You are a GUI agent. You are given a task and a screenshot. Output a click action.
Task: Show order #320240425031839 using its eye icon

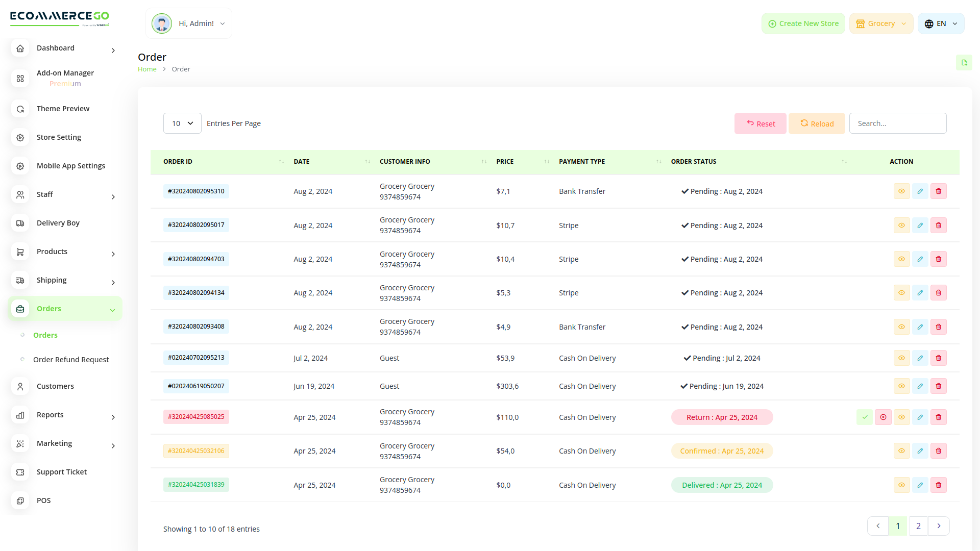[x=901, y=485]
